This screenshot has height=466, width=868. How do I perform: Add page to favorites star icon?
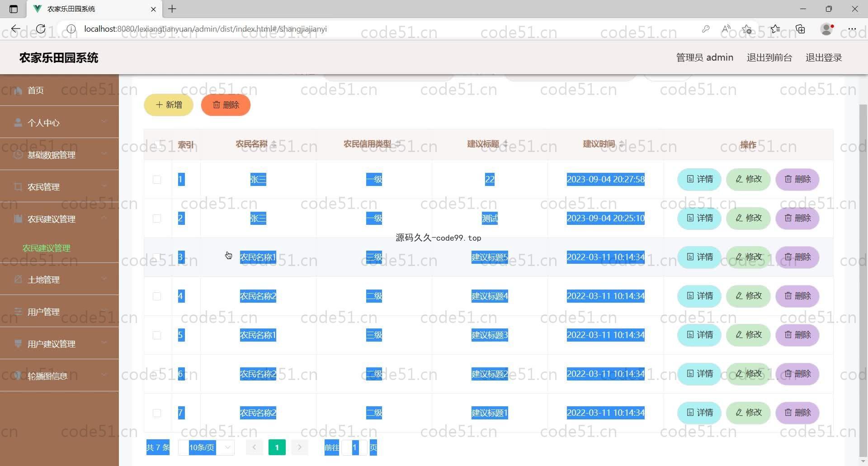tap(746, 29)
